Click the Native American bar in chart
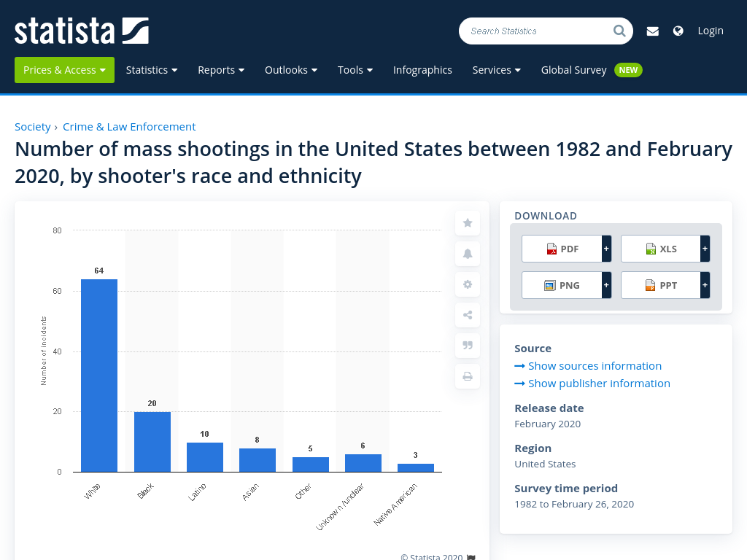The height and width of the screenshot is (560, 747). coord(415,467)
